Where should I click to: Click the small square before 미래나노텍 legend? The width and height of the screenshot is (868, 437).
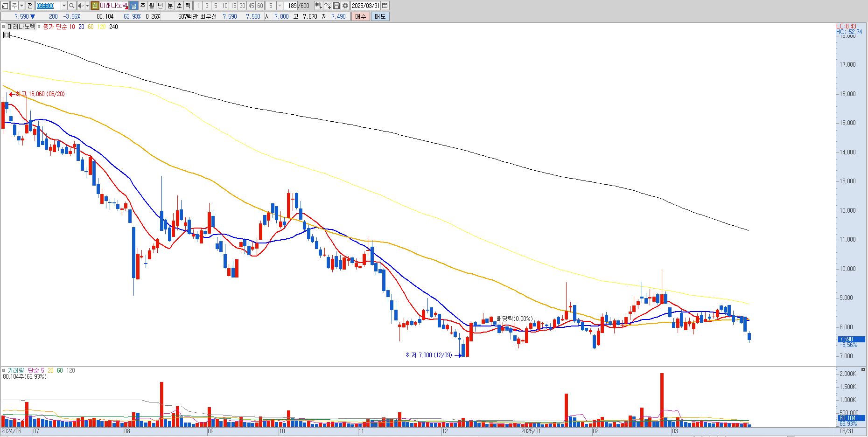point(4,27)
